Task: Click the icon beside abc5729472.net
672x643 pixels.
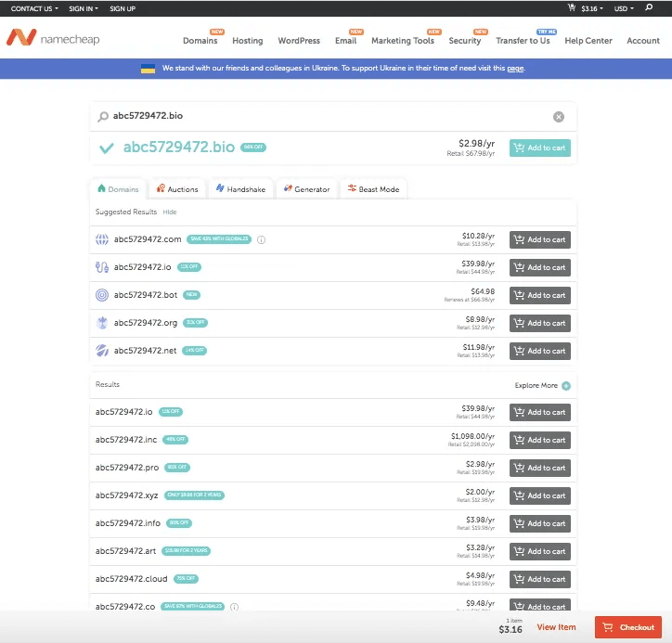Action: point(101,351)
